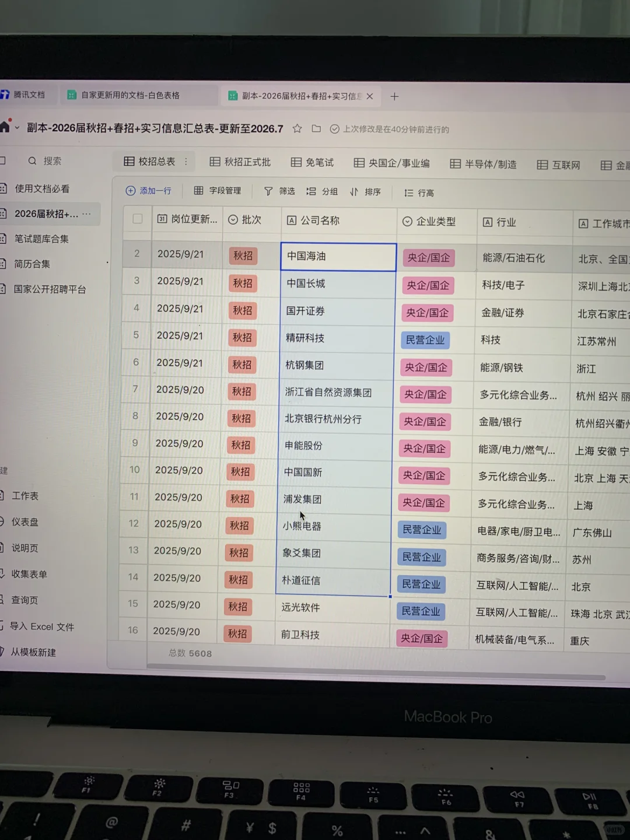
Task: Click 央企/国企 tag in 中国海油 row
Action: click(x=429, y=258)
